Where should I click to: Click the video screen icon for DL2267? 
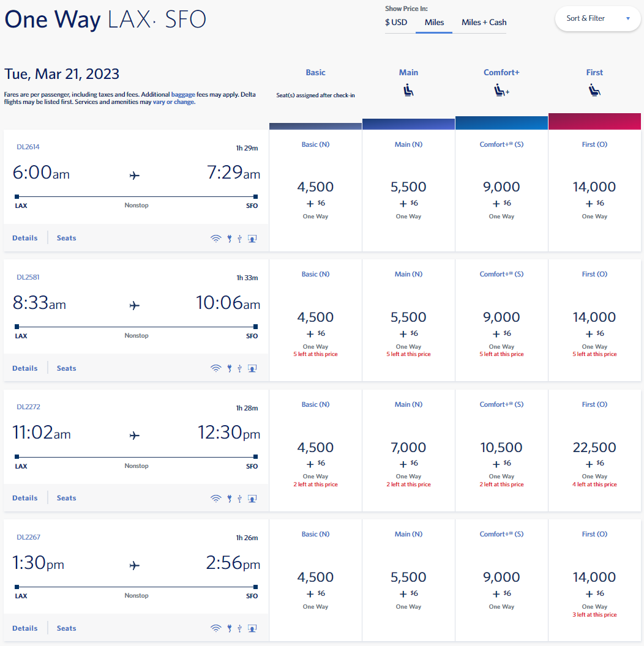click(x=252, y=628)
